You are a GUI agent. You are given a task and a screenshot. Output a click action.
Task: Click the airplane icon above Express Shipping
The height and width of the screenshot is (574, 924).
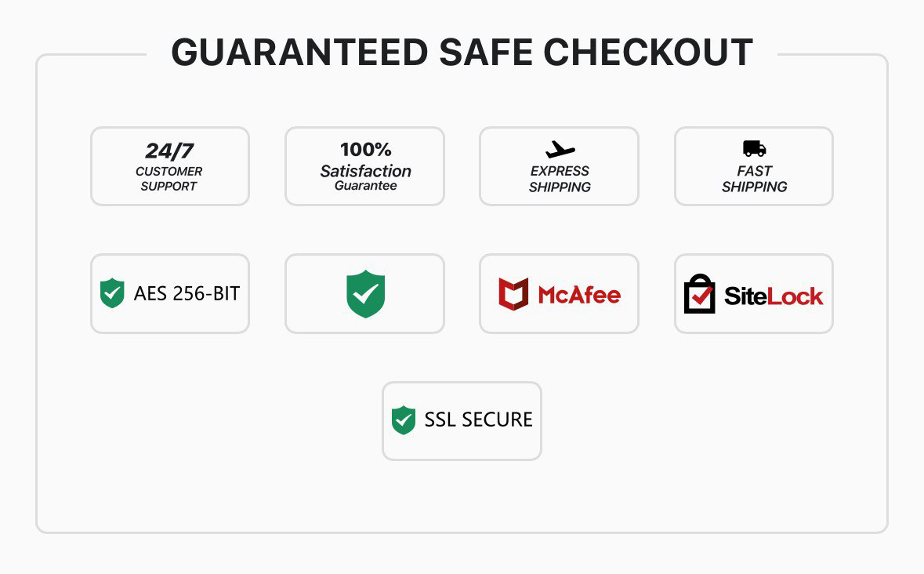(x=560, y=150)
